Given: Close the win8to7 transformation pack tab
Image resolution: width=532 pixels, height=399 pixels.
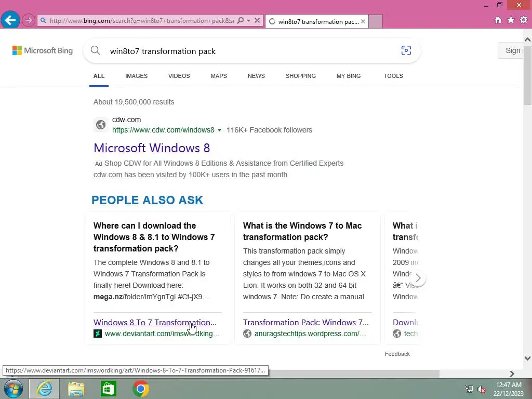Looking at the screenshot, I should [363, 21].
